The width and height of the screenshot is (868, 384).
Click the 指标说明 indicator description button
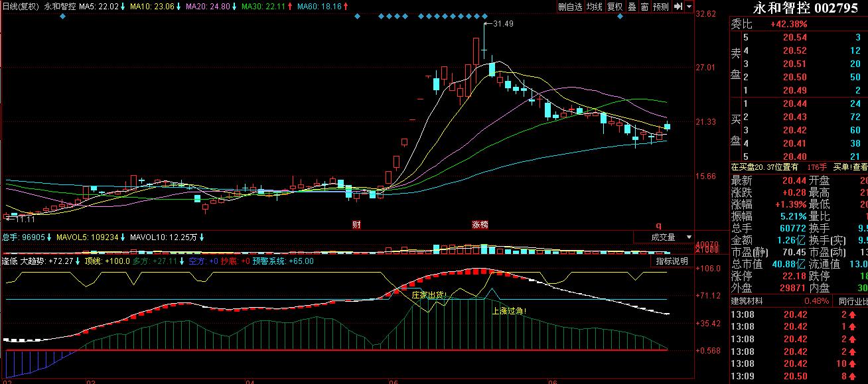[x=672, y=261]
